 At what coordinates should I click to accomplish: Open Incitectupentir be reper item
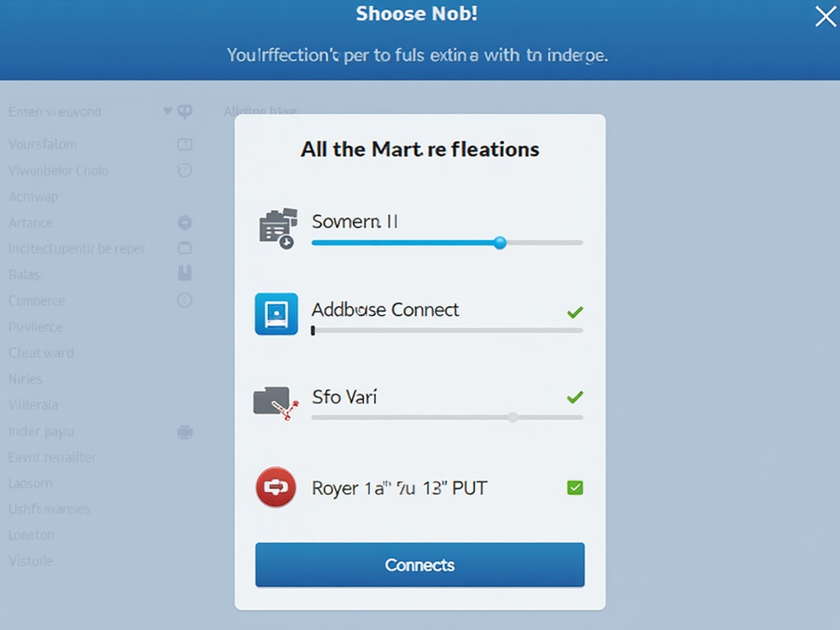point(76,249)
